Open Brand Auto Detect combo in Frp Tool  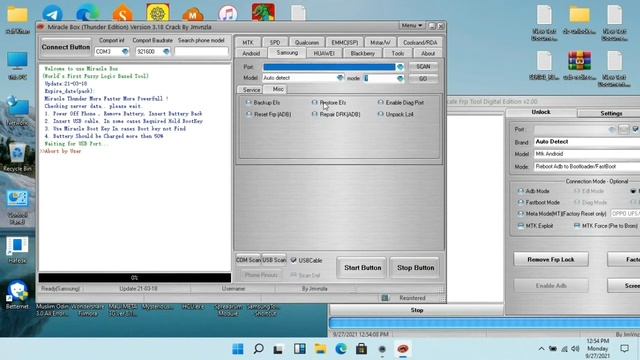coord(587,142)
